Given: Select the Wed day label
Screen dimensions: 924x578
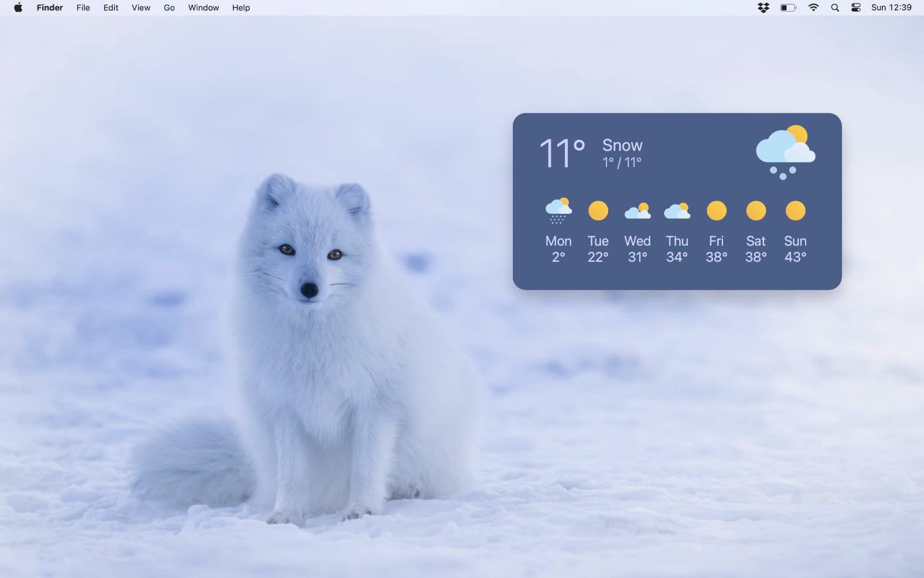Looking at the screenshot, I should (x=638, y=241).
